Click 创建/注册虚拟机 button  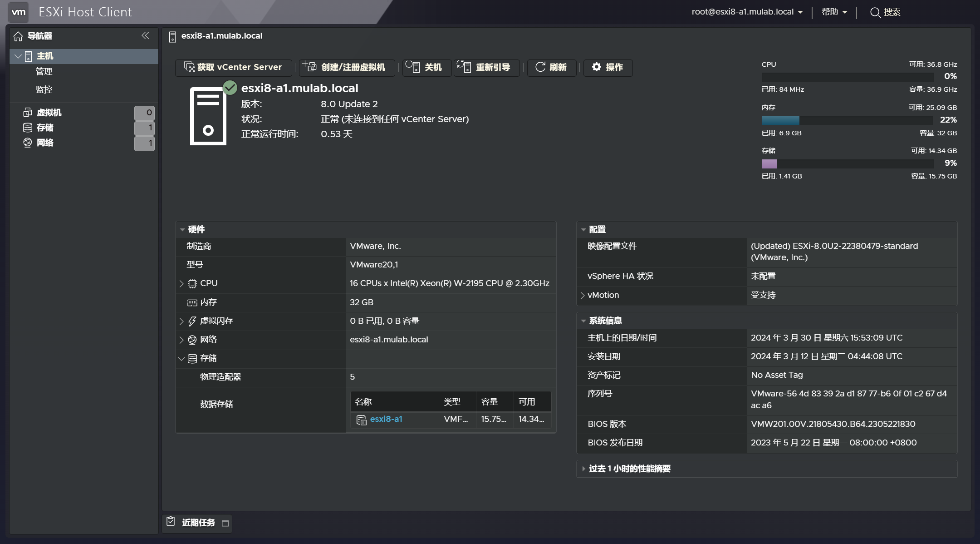pyautogui.click(x=347, y=68)
